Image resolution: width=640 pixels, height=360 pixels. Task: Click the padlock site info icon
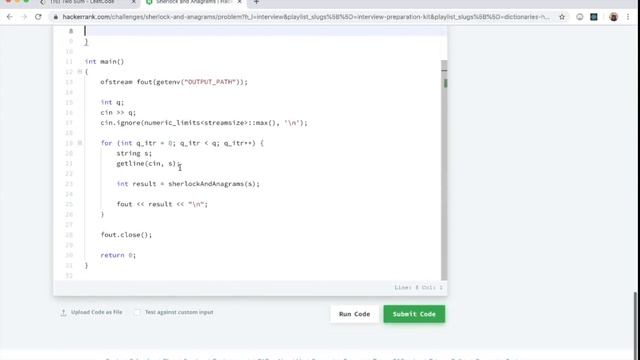56,17
